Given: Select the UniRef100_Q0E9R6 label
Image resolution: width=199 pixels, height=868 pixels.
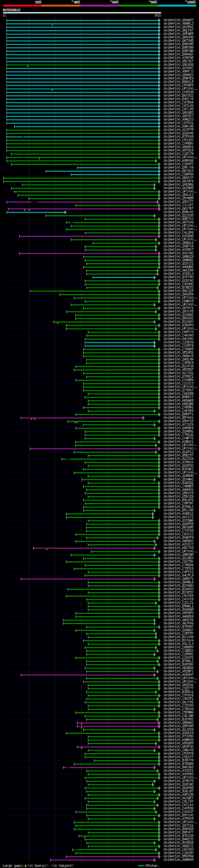Looking at the screenshot, I should point(178,185).
